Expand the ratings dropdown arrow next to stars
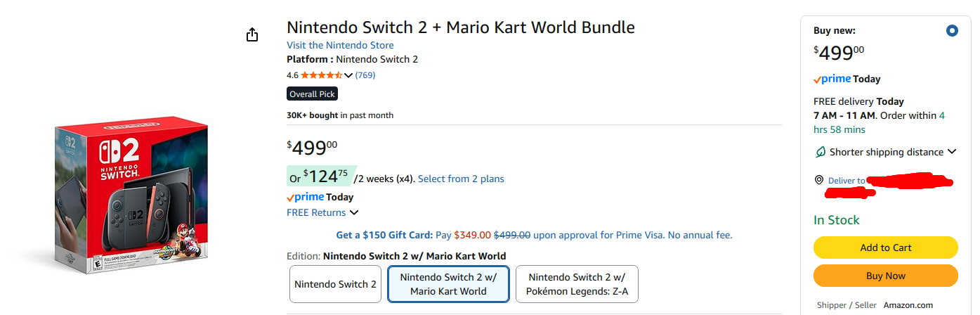The image size is (980, 315). click(348, 75)
